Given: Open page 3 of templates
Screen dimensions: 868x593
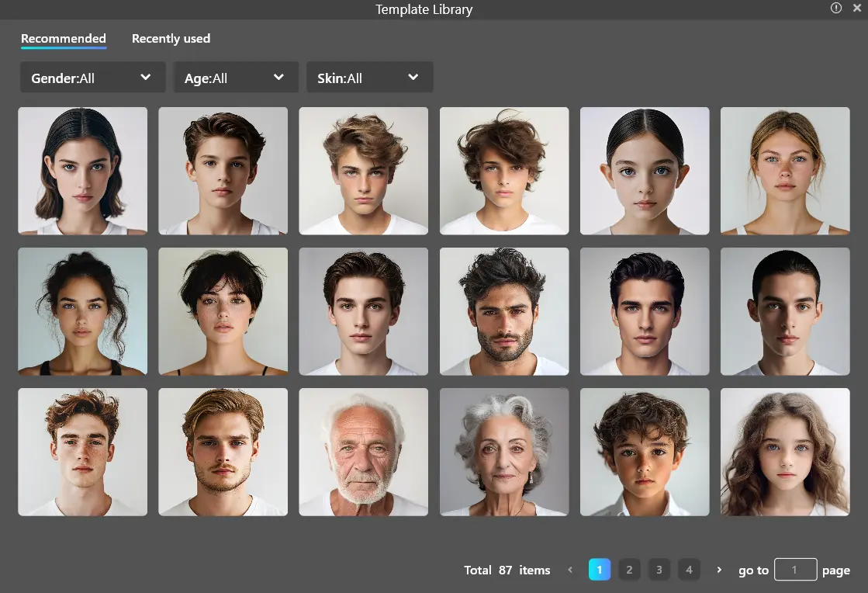Looking at the screenshot, I should tap(659, 570).
